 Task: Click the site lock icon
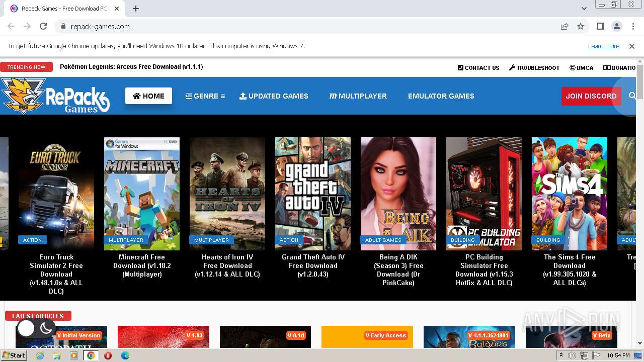pos(63,27)
